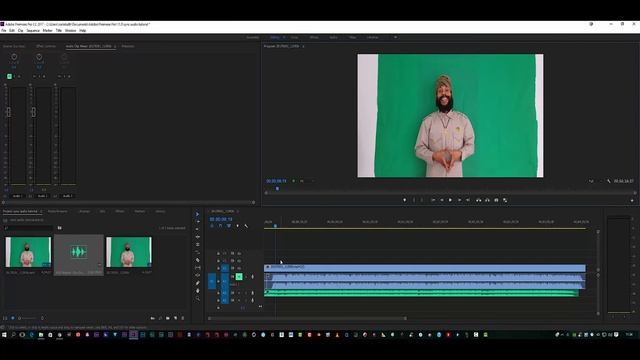Select the Razor tool
Screen dimensions: 640x360
pos(198,260)
